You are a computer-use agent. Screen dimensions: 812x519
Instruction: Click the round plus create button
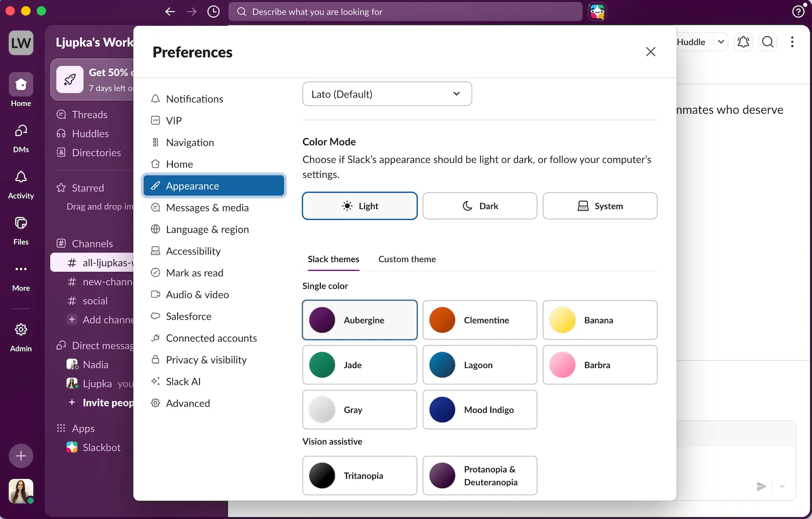point(21,456)
